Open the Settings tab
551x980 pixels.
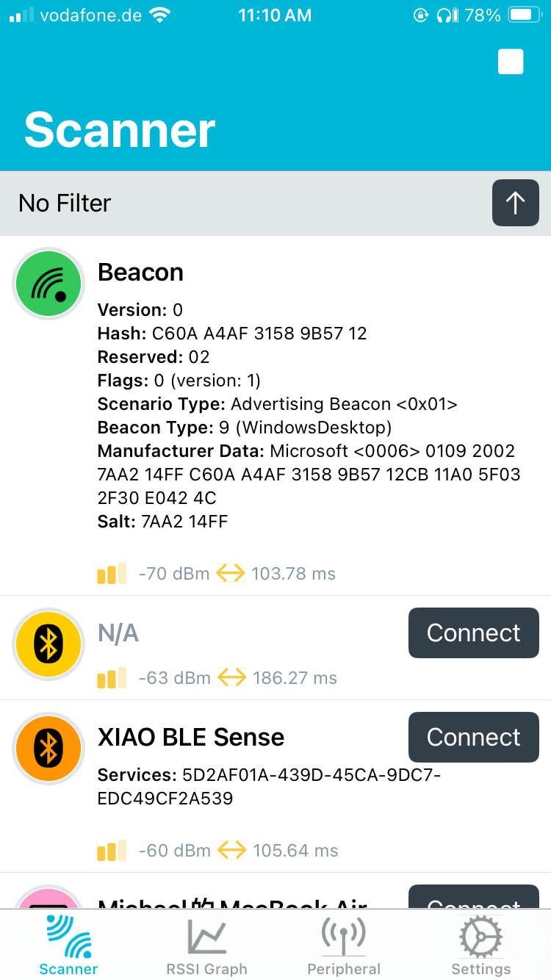[481, 946]
